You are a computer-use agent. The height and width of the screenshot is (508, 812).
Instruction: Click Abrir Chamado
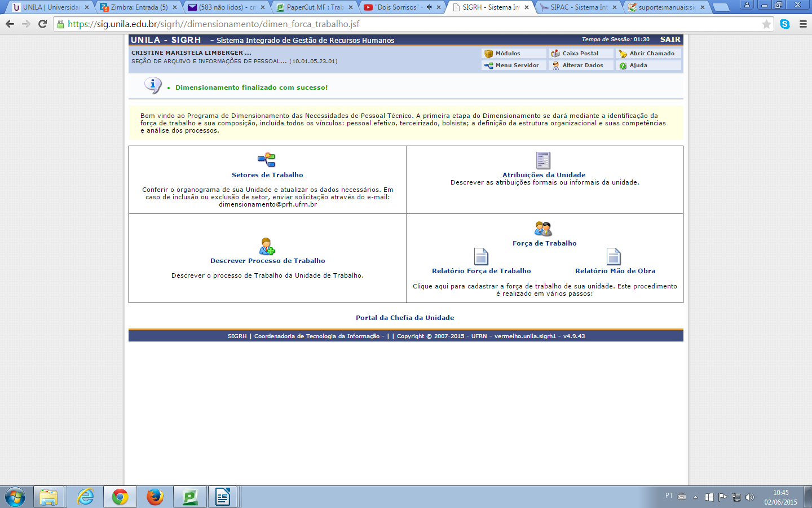point(648,54)
